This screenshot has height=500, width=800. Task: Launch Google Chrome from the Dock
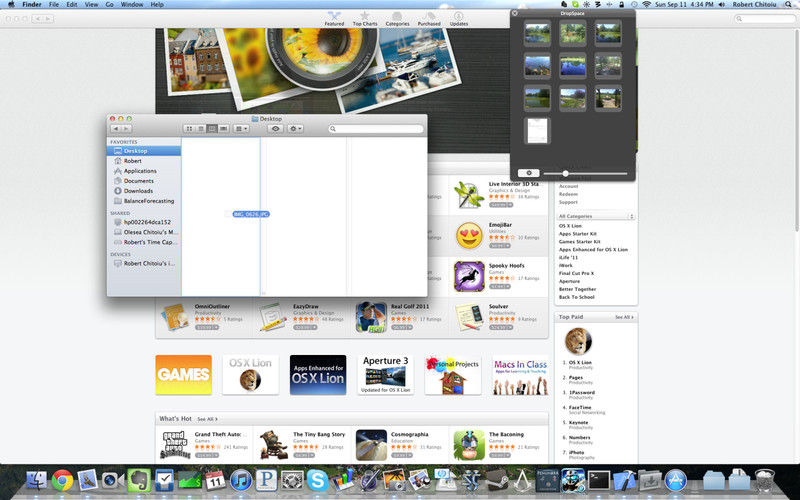62,480
